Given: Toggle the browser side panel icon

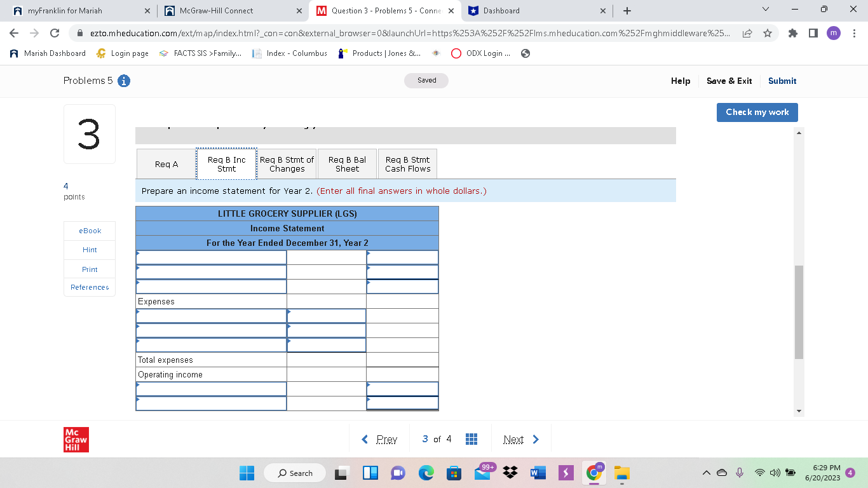Looking at the screenshot, I should coord(813,33).
